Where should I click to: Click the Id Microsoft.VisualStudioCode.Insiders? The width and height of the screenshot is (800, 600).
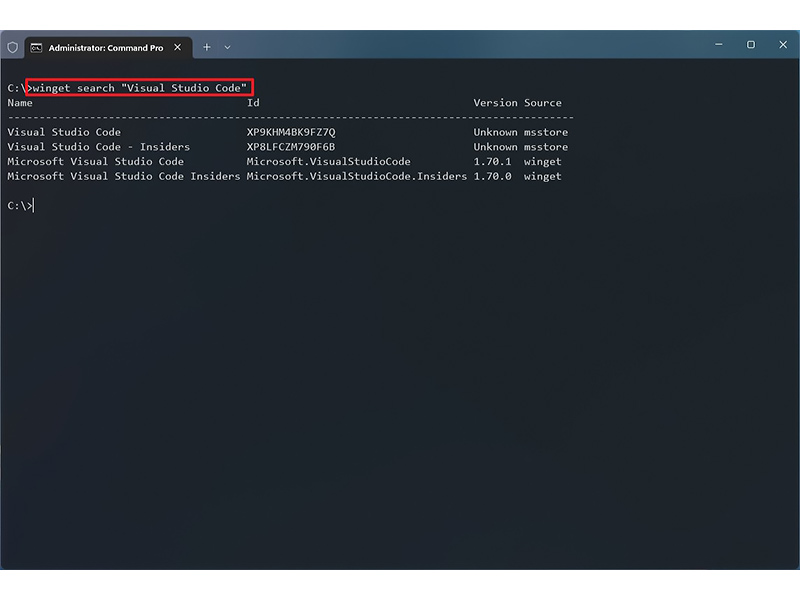[x=357, y=176]
